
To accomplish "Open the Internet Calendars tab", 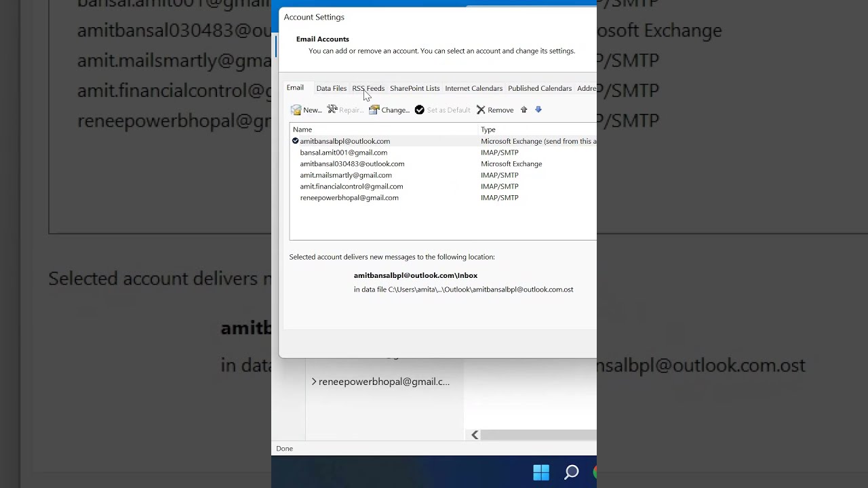I will pos(474,88).
